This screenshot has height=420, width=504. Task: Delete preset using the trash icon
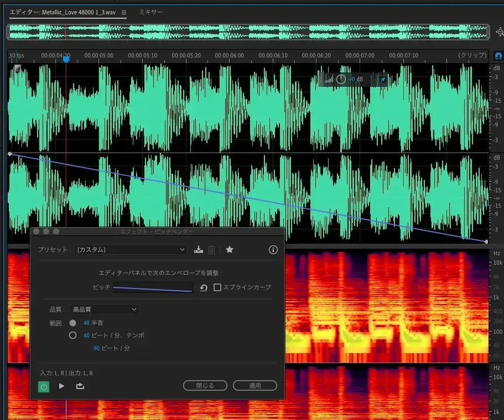tap(211, 250)
